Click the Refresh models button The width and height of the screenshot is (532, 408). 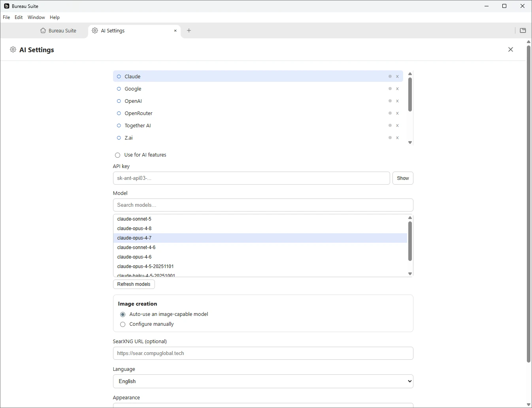tap(134, 284)
